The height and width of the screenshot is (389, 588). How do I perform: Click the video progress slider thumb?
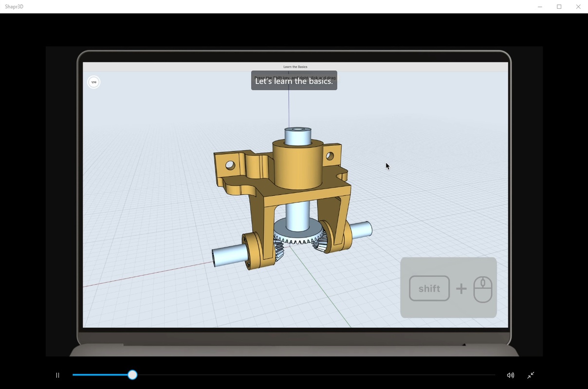tap(132, 375)
